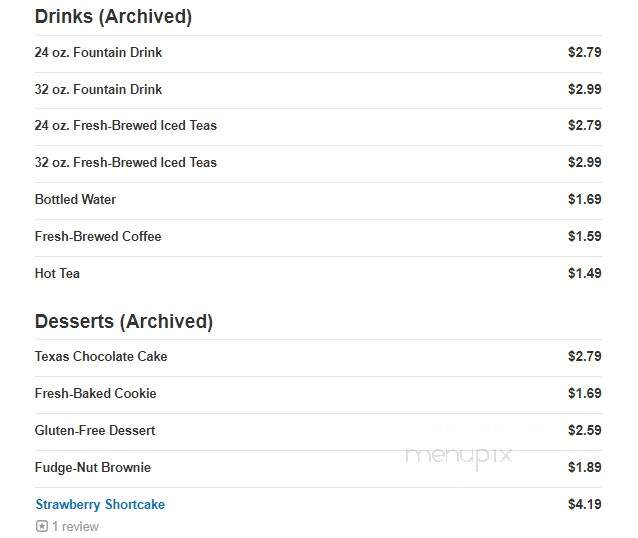Click 24 oz. Fresh-Brewed Iced Teas row
The width and height of the screenshot is (638, 538).
click(318, 125)
